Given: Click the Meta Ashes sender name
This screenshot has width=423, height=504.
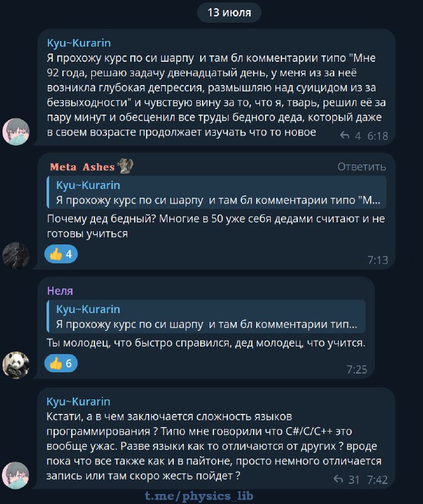Looking at the screenshot, I should point(82,167).
